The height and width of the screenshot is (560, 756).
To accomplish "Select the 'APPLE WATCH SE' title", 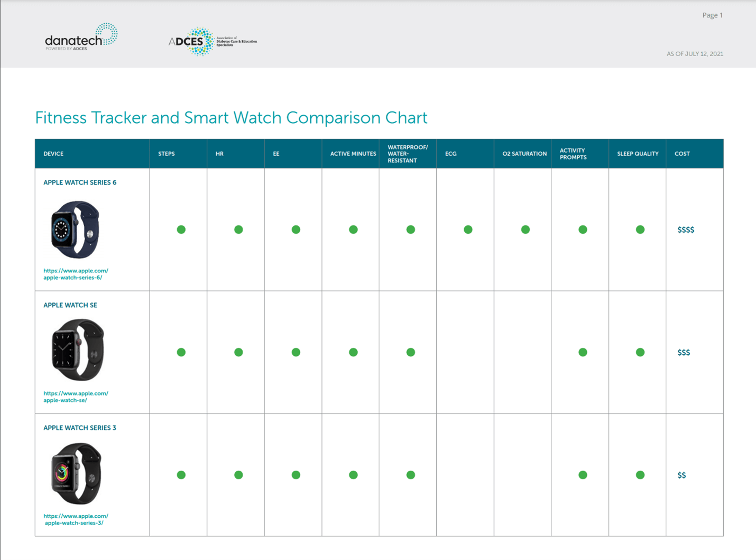I will tap(70, 305).
